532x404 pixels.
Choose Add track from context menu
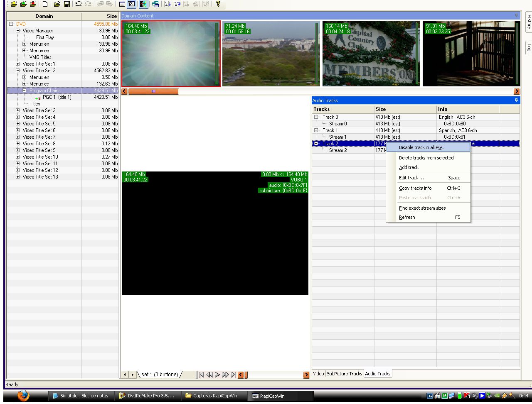tap(428, 167)
